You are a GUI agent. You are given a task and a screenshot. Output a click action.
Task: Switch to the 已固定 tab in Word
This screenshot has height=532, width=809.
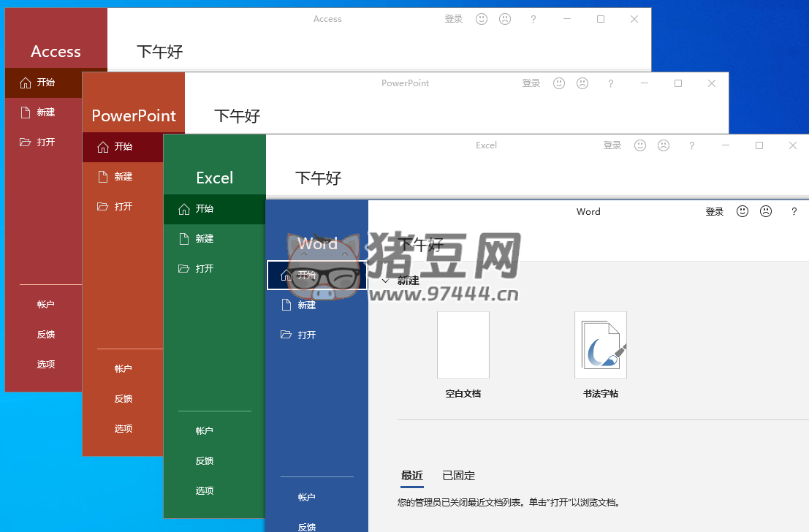[x=458, y=475]
